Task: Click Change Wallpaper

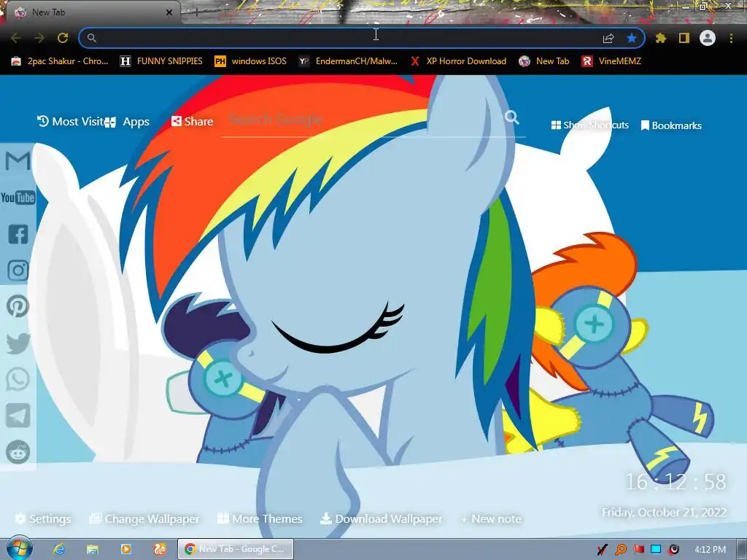Action: 144,518
